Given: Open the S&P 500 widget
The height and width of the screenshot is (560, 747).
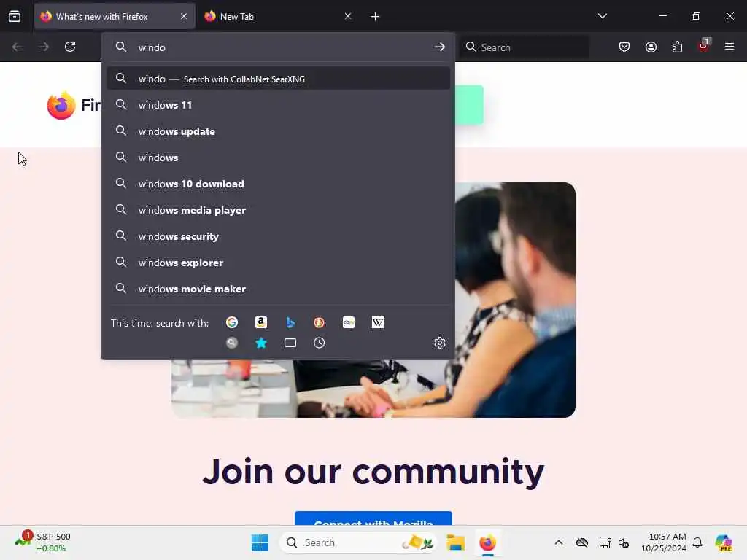Looking at the screenshot, I should tap(43, 542).
